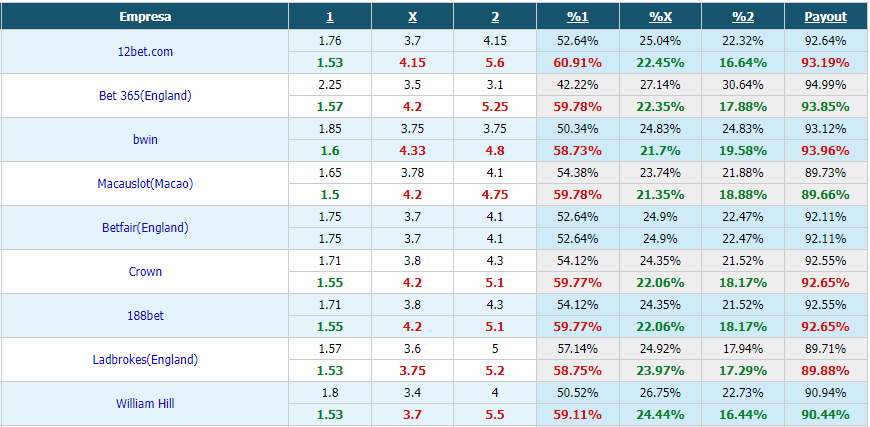The height and width of the screenshot is (427, 870).
Task: Select the Betfair(England) link
Action: [x=145, y=227]
